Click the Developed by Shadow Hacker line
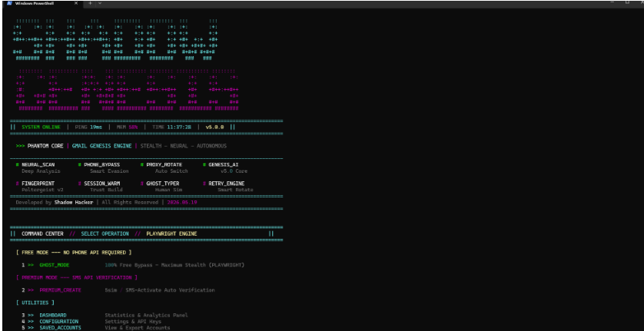 point(55,203)
